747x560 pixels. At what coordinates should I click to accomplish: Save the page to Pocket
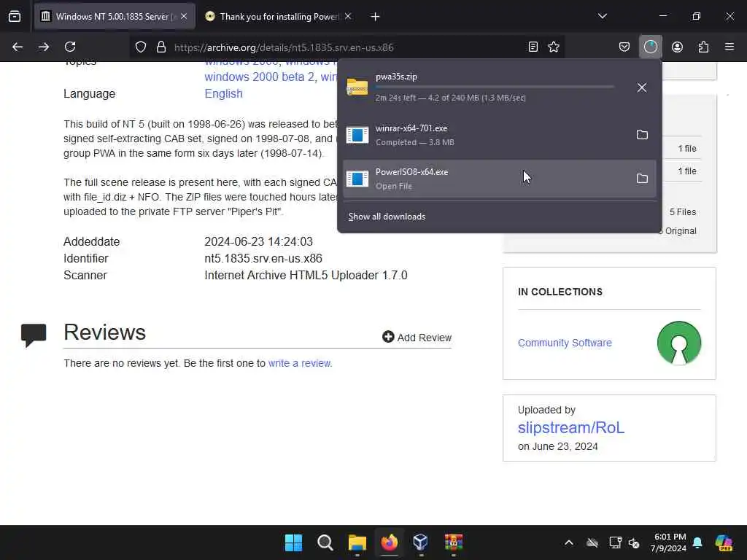[x=624, y=47]
